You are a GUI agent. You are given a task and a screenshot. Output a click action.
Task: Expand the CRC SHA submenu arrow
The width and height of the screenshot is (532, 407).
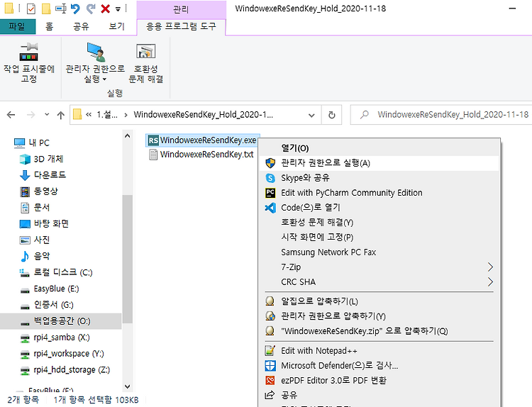point(490,281)
